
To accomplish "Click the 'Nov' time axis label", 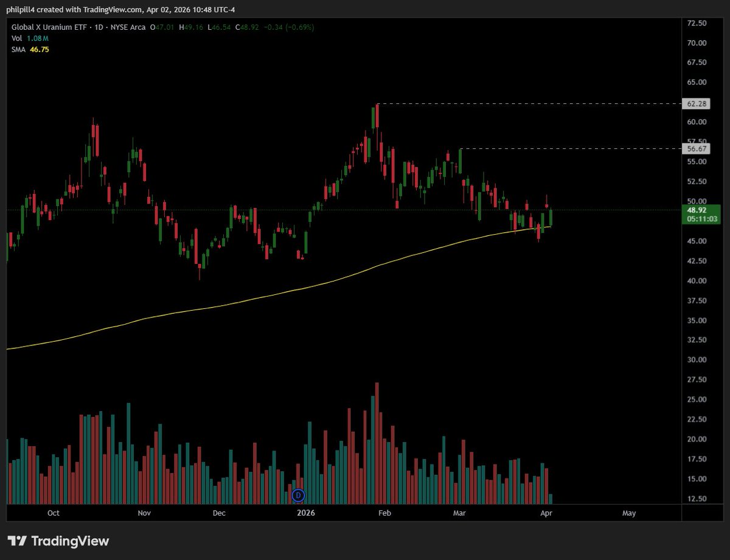I will 144,513.
